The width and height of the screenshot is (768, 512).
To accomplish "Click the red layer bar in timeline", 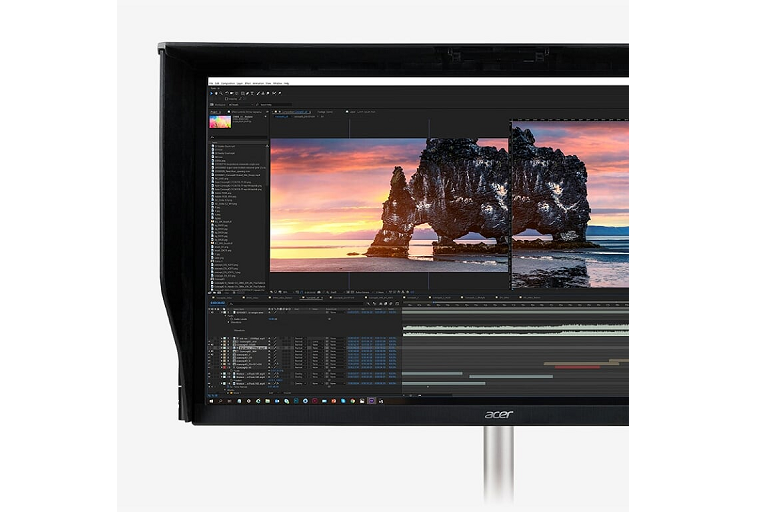I will click(577, 366).
